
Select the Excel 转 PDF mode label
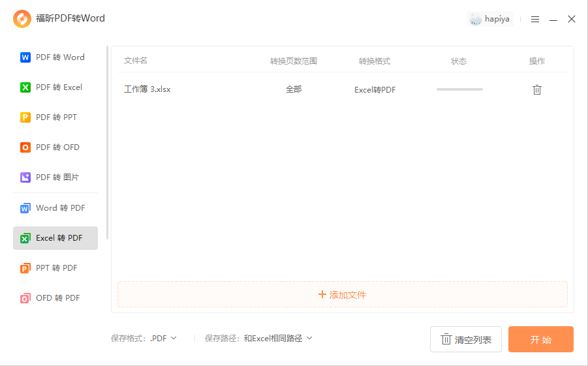tap(59, 238)
